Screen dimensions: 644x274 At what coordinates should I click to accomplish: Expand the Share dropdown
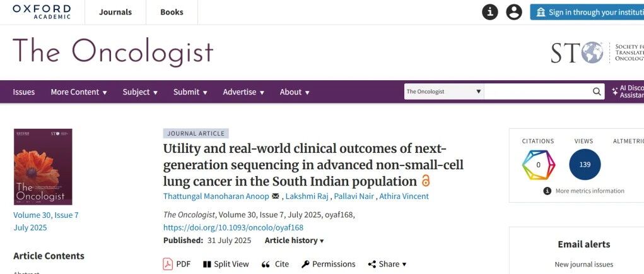pyautogui.click(x=387, y=264)
